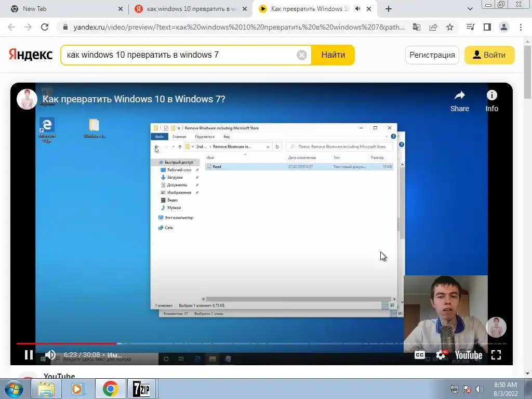
Task: Click the Войти login button
Action: click(x=489, y=55)
